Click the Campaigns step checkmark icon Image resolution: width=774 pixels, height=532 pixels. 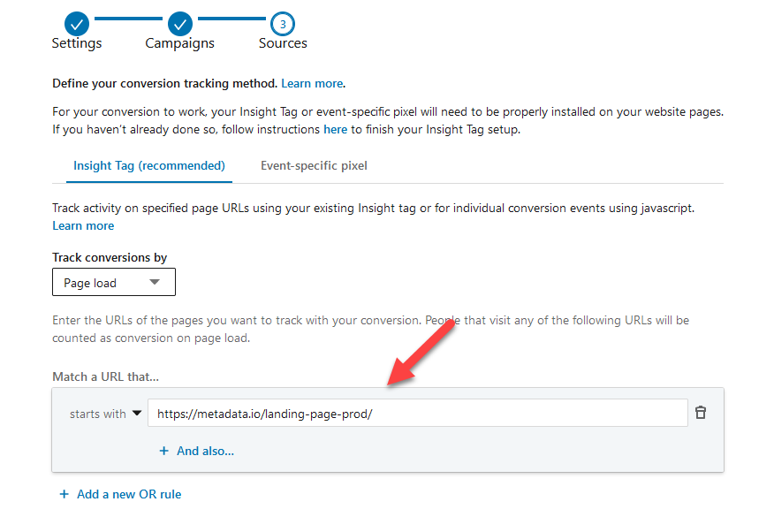coord(179,24)
